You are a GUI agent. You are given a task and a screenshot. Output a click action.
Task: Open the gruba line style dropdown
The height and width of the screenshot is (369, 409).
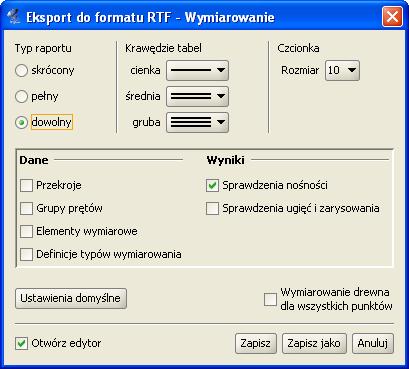[197, 122]
